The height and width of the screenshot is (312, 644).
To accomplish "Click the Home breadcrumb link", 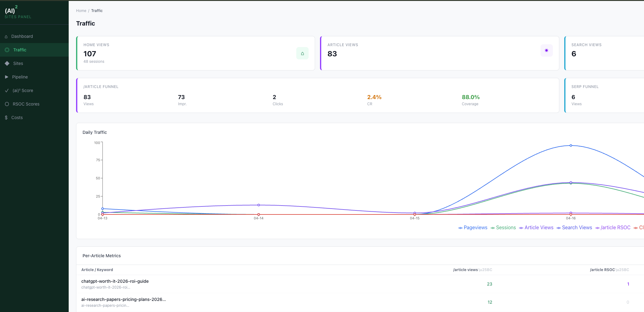I will coord(81,10).
